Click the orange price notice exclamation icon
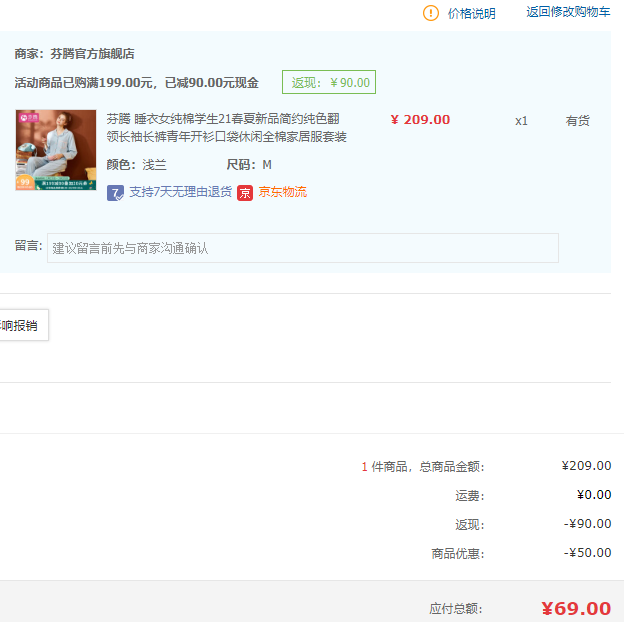Image resolution: width=624 pixels, height=622 pixels. (x=431, y=13)
